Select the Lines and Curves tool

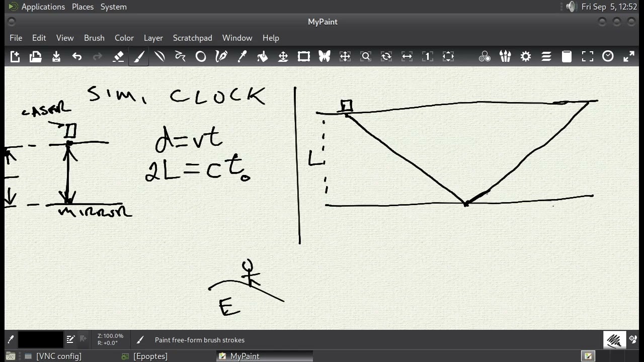coord(159,57)
